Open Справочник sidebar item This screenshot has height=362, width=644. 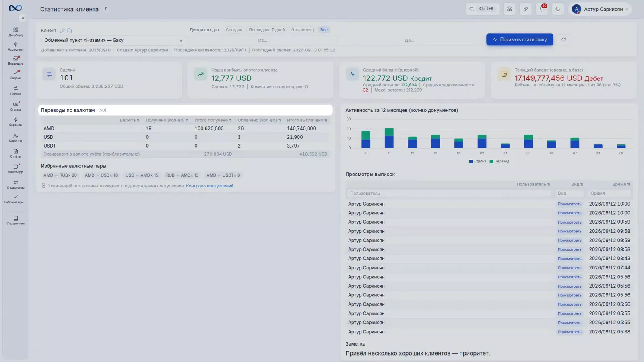(15, 220)
